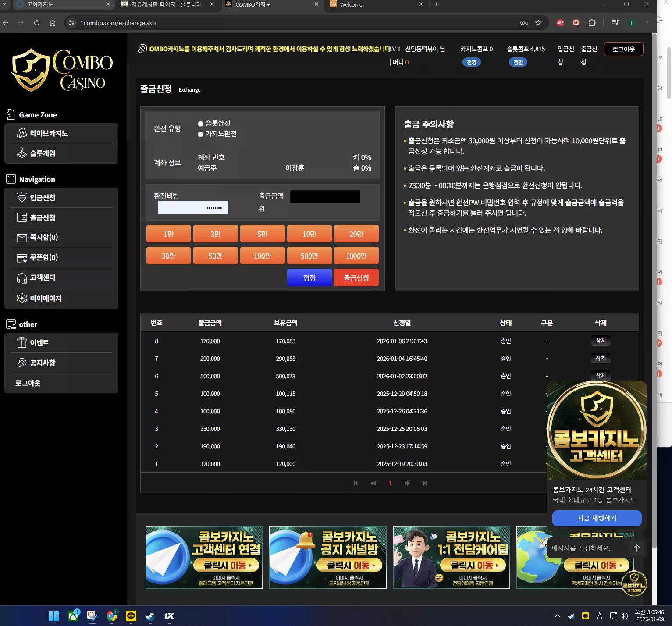The width and height of the screenshot is (672, 626).
Task: Open the taskbar clock and date
Action: [x=650, y=616]
